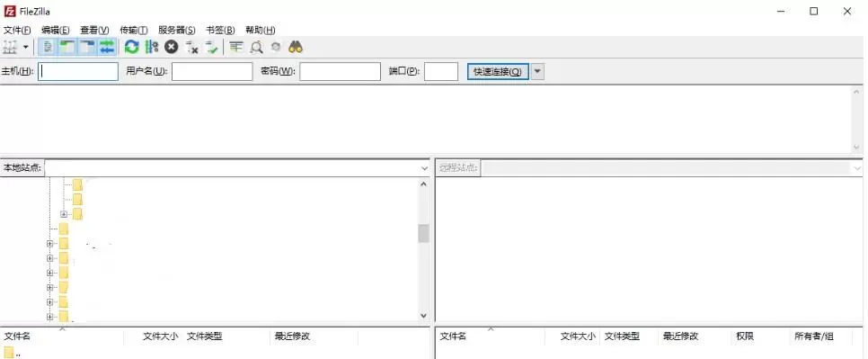Cancel the current operation icon
The width and height of the screenshot is (868, 359).
(172, 47)
